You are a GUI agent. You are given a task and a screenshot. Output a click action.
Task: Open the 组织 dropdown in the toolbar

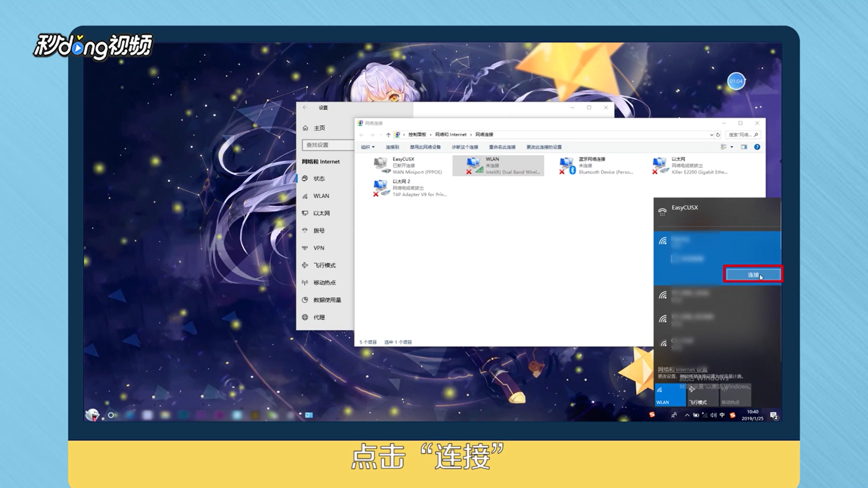coord(368,147)
